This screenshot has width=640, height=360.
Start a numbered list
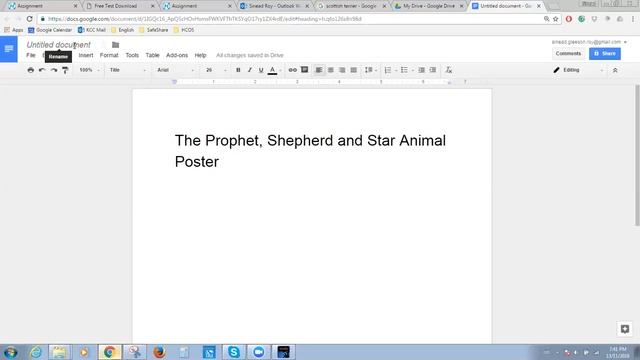[389, 70]
